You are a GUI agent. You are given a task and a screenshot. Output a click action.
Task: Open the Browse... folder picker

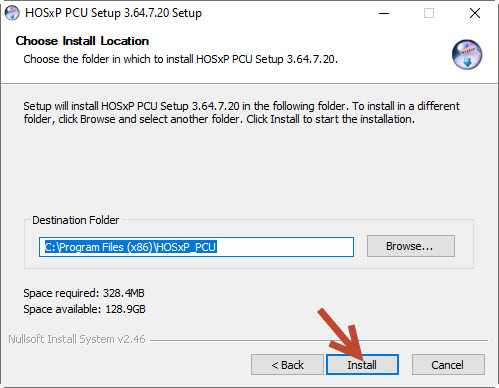click(x=411, y=246)
